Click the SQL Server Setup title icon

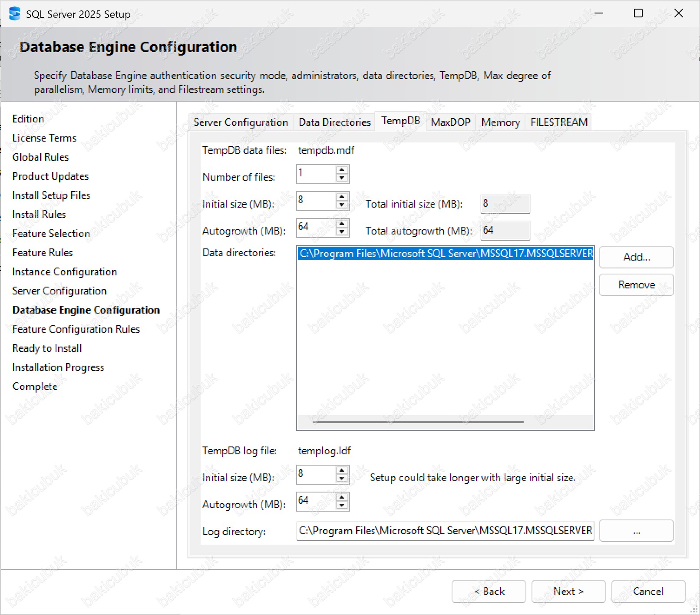tap(14, 14)
